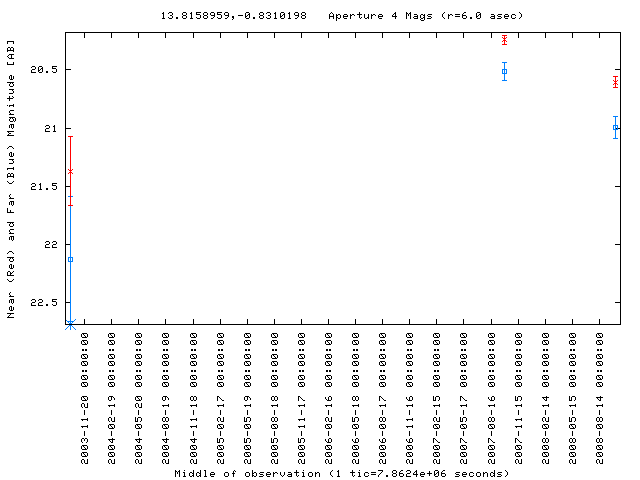Image resolution: width=640 pixels, height=480 pixels.
Task: Click the 2005-08-18 date tick label
Action: [274, 398]
